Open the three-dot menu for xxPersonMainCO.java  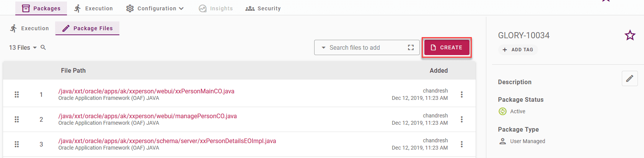point(461,94)
